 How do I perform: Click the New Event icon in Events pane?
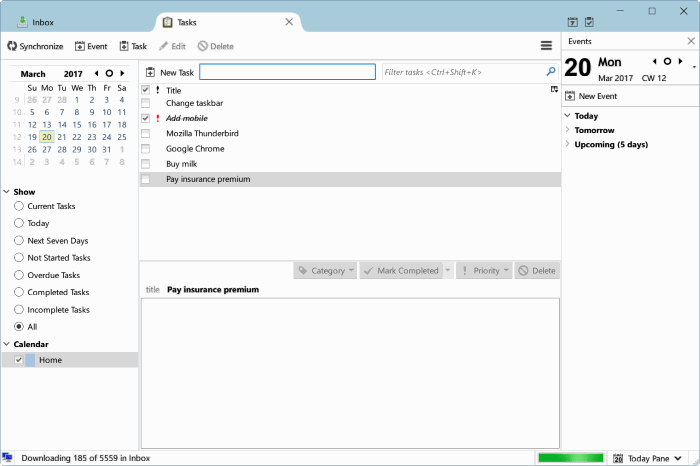click(x=570, y=96)
